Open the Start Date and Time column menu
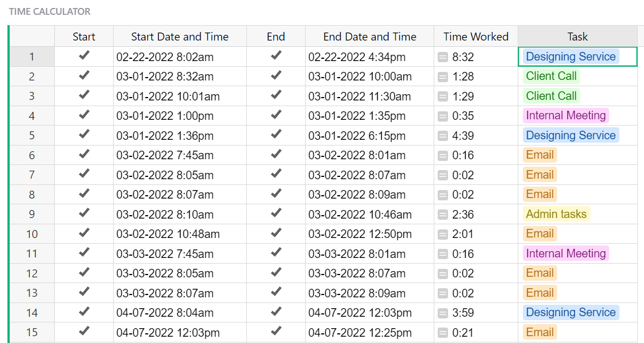 pos(179,36)
